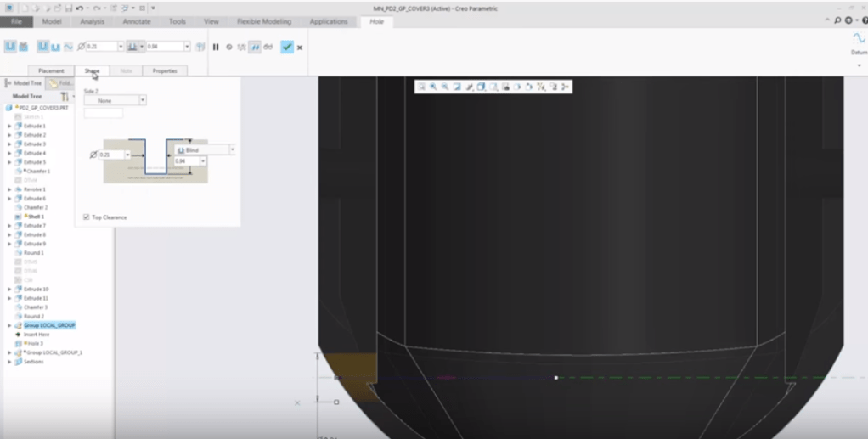Select Group LOCAL_GROUP in Model Tree
Image resolution: width=868 pixels, height=439 pixels.
point(49,325)
